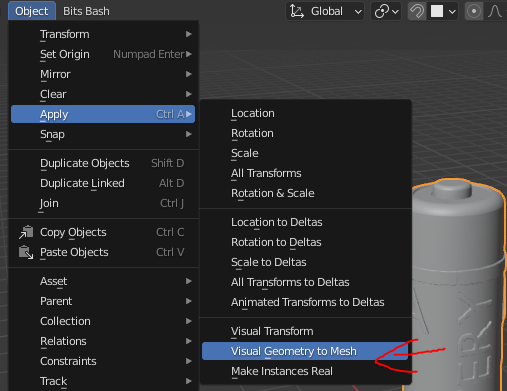Expand the Relations submenu
The image size is (507, 391).
103,341
